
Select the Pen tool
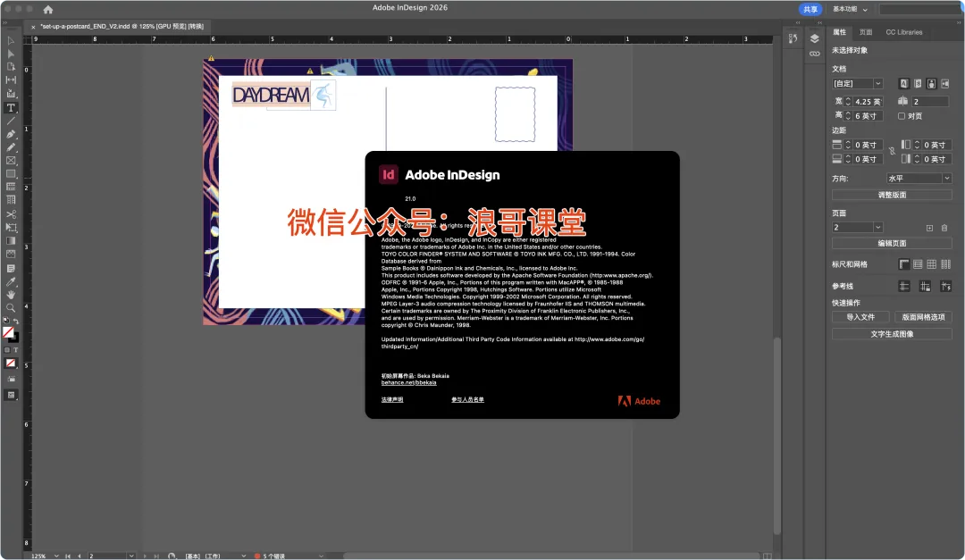click(x=11, y=134)
